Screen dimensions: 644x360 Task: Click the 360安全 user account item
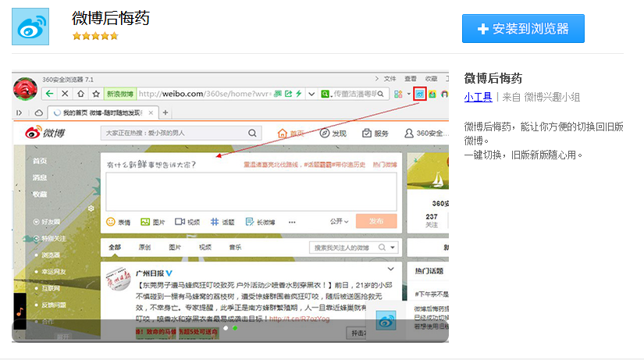[426, 134]
